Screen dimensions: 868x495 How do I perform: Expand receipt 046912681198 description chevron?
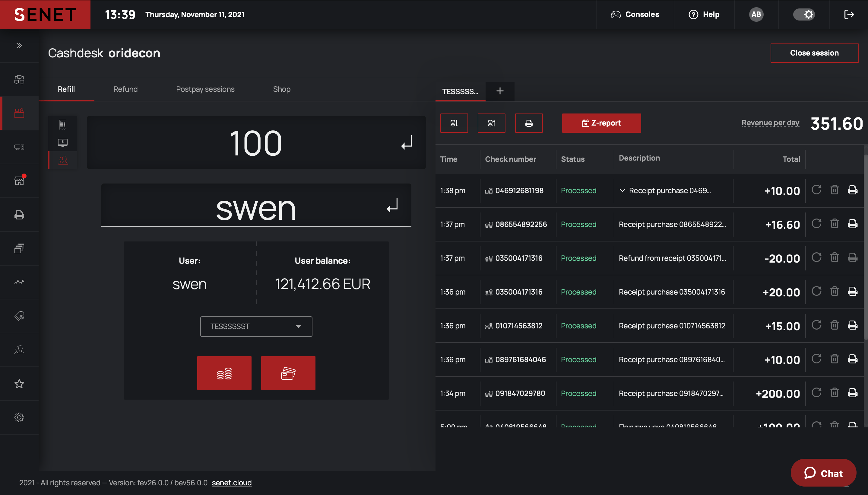(x=622, y=190)
